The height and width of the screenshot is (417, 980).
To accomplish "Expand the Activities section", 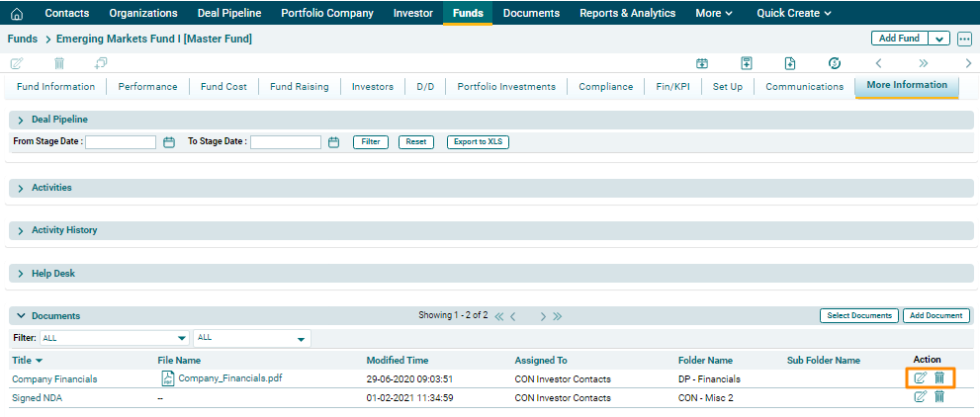I will click(x=22, y=188).
